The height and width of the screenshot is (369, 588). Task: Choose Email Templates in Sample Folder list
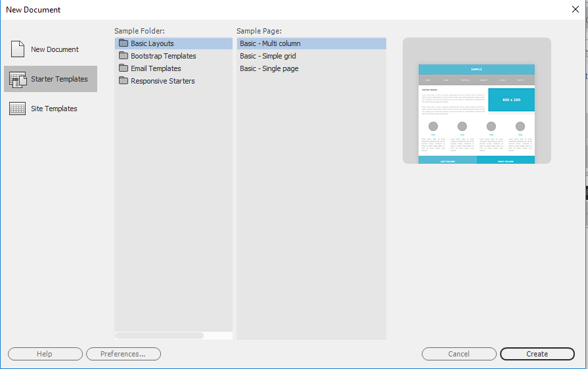[x=156, y=68]
